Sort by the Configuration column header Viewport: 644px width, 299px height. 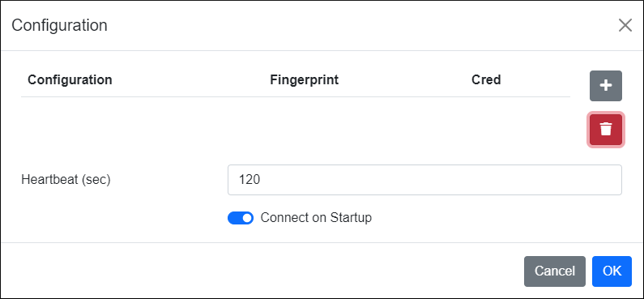click(70, 79)
